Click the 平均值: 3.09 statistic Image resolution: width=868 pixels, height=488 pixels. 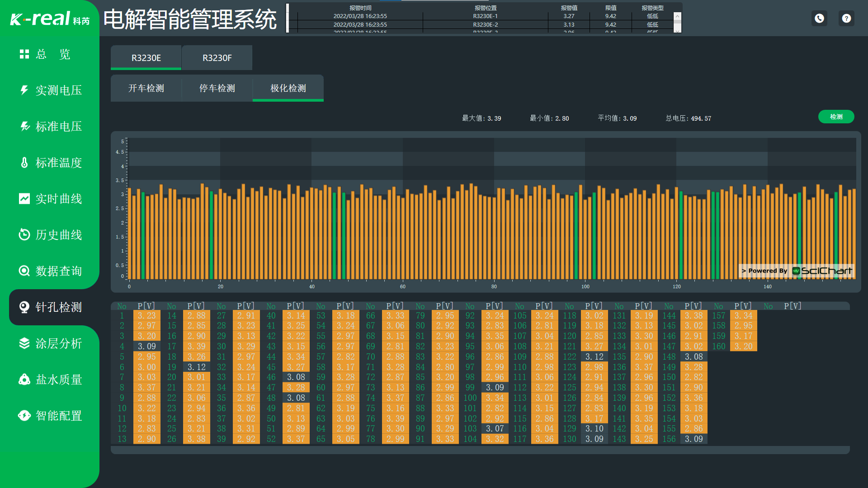coord(617,118)
